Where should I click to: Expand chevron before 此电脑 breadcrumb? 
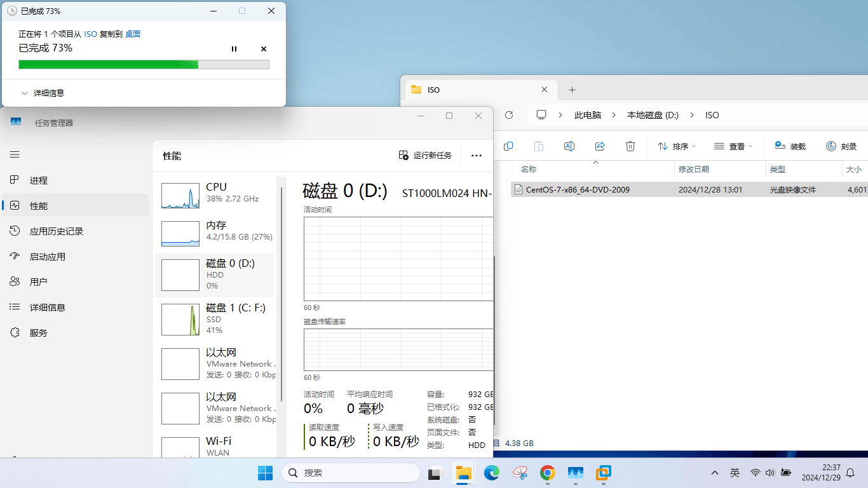tap(561, 115)
